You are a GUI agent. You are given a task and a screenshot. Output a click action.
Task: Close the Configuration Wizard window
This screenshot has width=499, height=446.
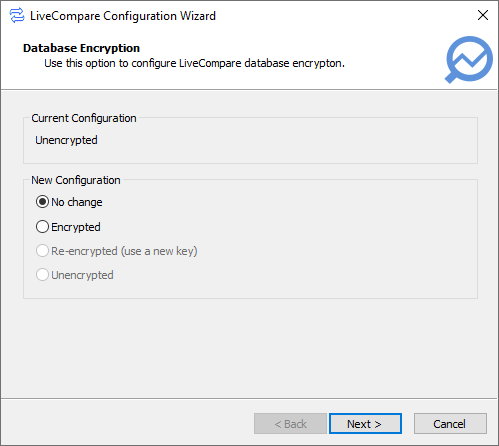483,15
